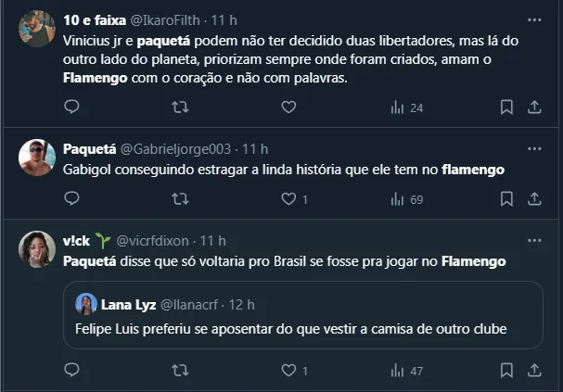
Task: Like the 10 e faixa tweet
Action: (x=289, y=107)
